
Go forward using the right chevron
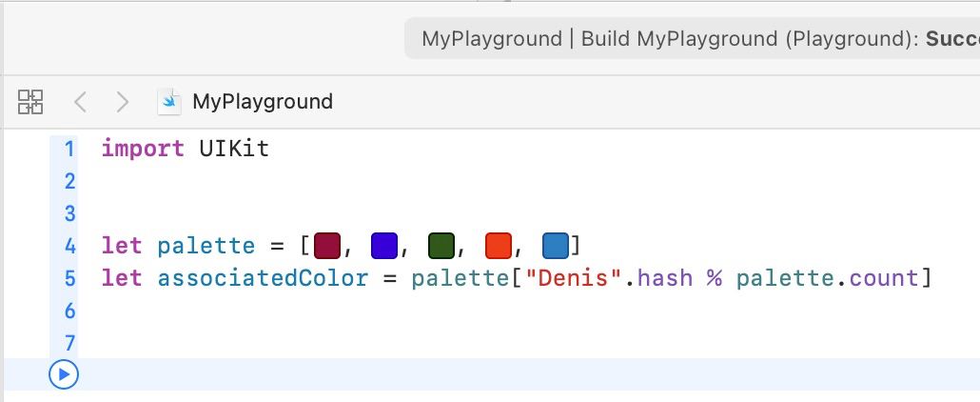(122, 102)
